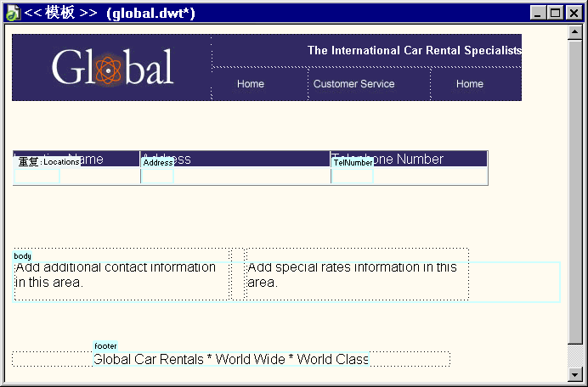Select the repeat Locations region tab
This screenshot has height=387, width=588.
pyautogui.click(x=48, y=162)
